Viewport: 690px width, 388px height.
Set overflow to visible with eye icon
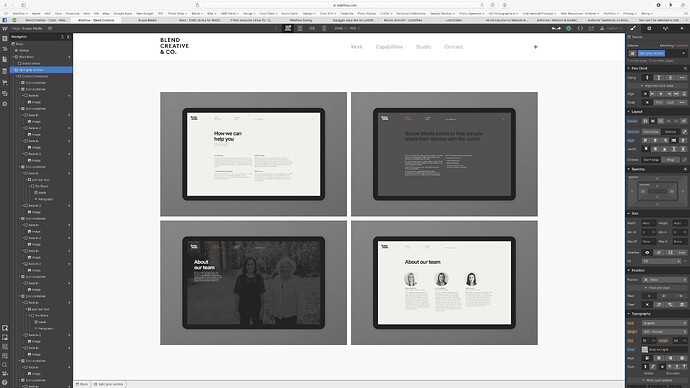click(x=647, y=253)
